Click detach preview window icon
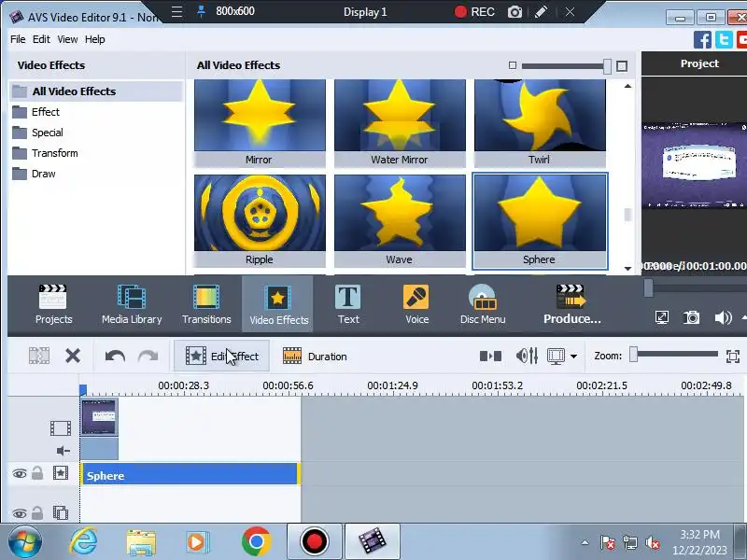The image size is (747, 560). [x=662, y=317]
